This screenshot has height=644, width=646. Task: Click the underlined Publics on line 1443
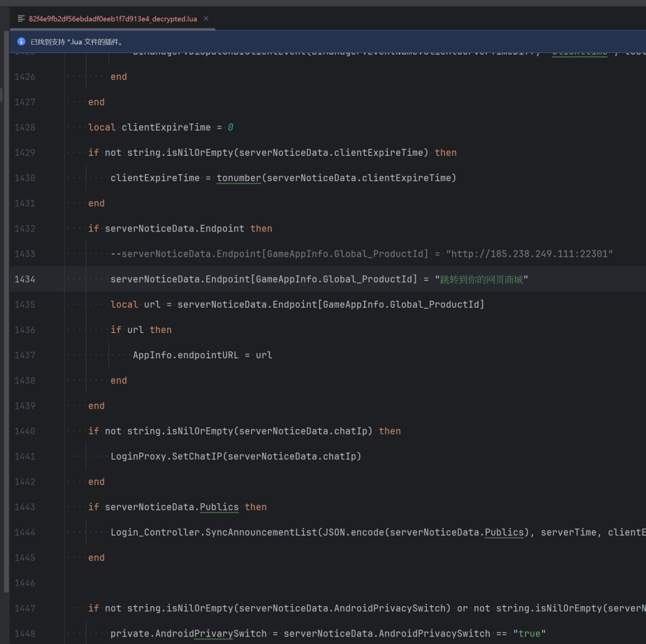[219, 507]
